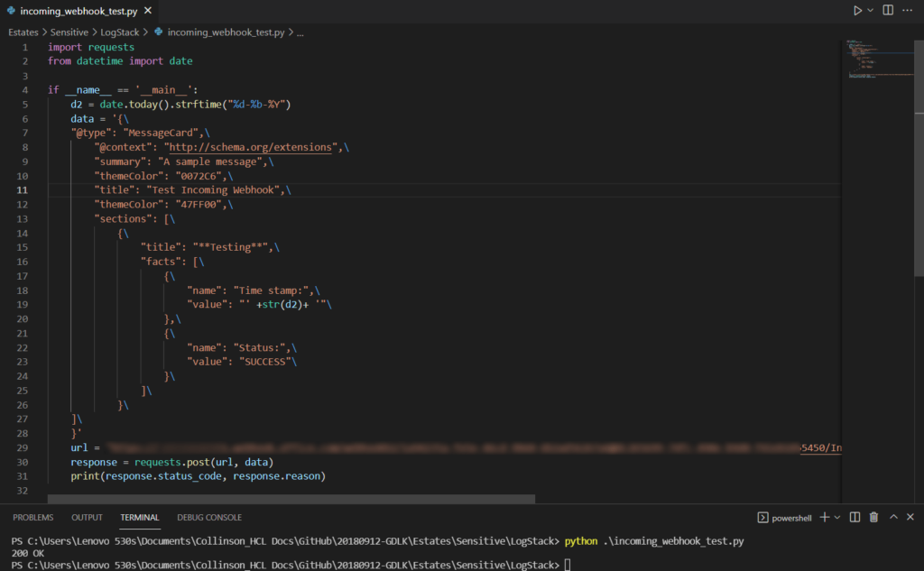Run the Python file with play button
This screenshot has height=571, width=924.
tap(857, 10)
